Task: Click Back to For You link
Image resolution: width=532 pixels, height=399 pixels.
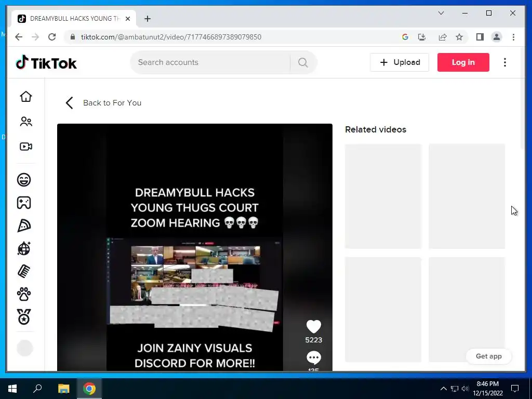Action: [x=112, y=103]
